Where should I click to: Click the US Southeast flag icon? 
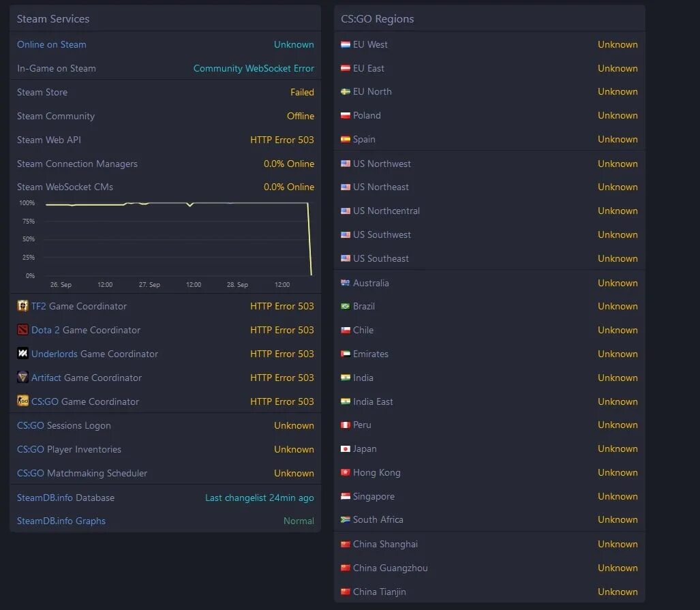coord(345,258)
